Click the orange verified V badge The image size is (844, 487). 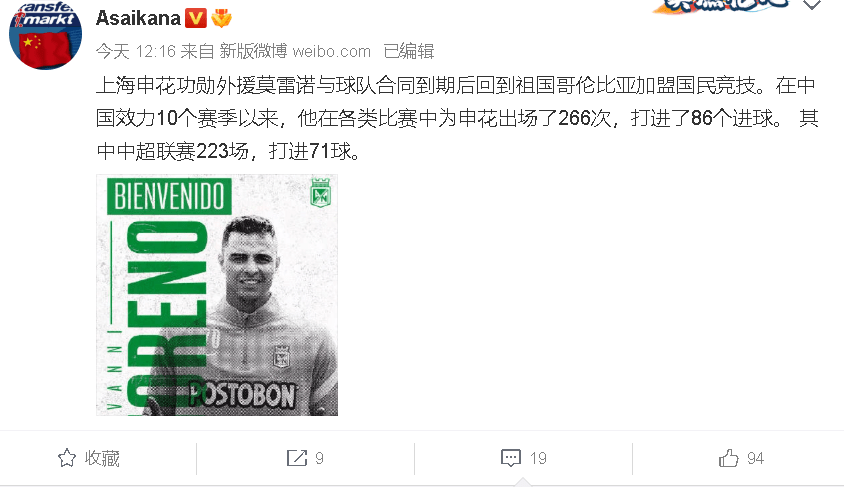pyautogui.click(x=195, y=18)
